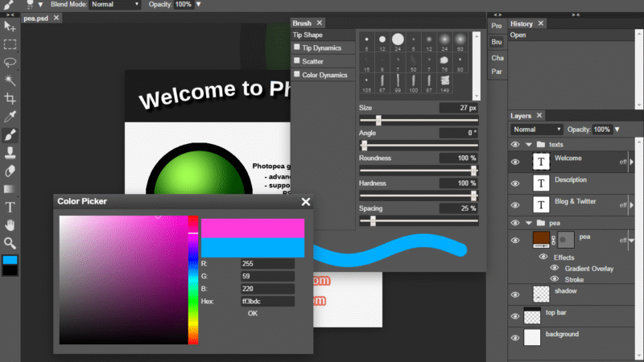Select the Type tool
Screen dimensions: 644x362
click(x=10, y=207)
